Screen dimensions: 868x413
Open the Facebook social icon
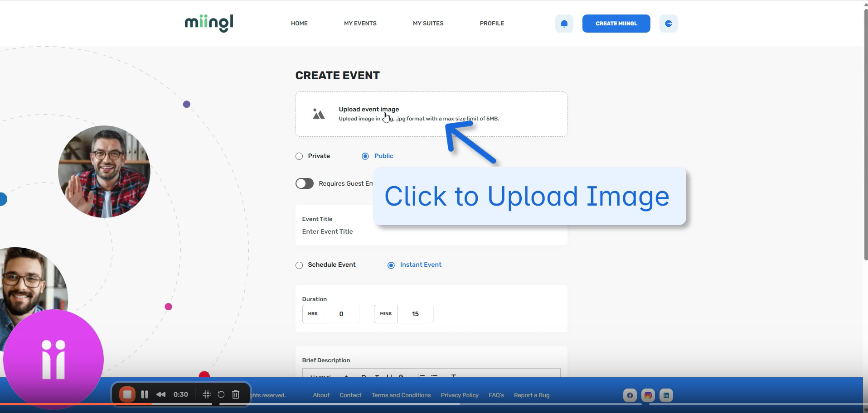click(630, 395)
